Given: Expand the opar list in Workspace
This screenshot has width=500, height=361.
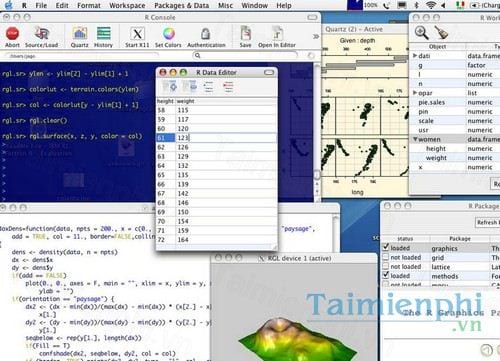Looking at the screenshot, I should click(415, 93).
